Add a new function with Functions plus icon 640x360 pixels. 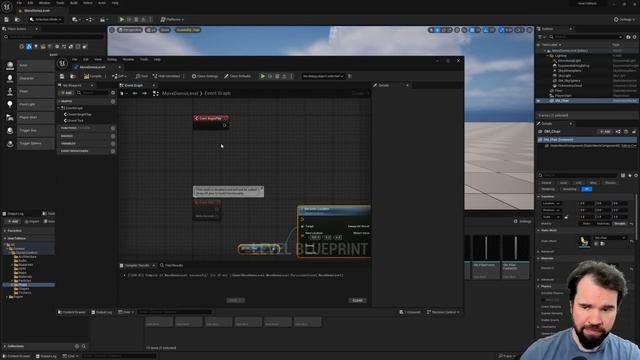[x=113, y=128]
